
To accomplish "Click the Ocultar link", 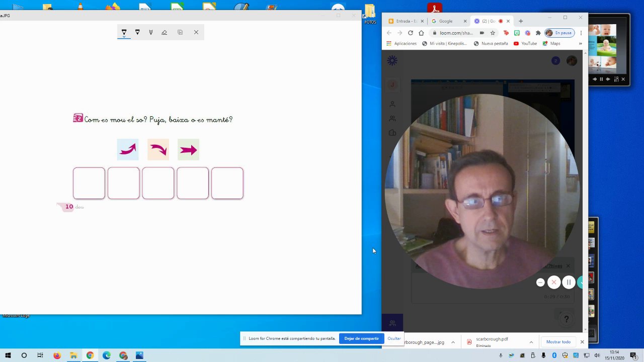I will pos(394,338).
